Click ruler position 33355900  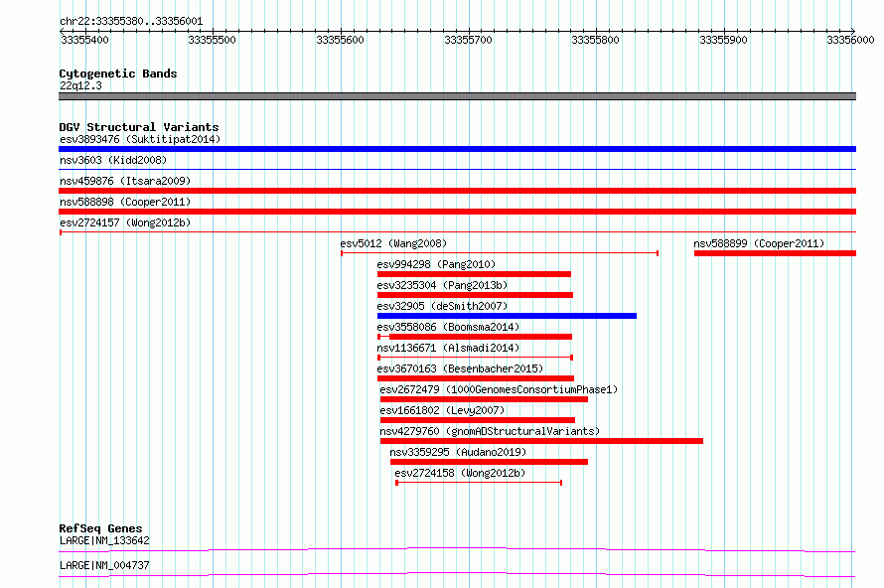click(723, 40)
